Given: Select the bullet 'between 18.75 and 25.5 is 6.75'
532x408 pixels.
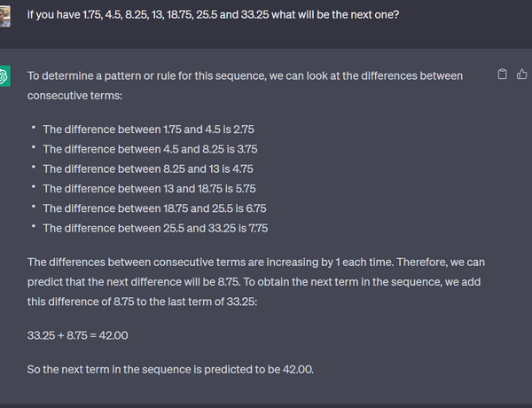Looking at the screenshot, I should [154, 208].
